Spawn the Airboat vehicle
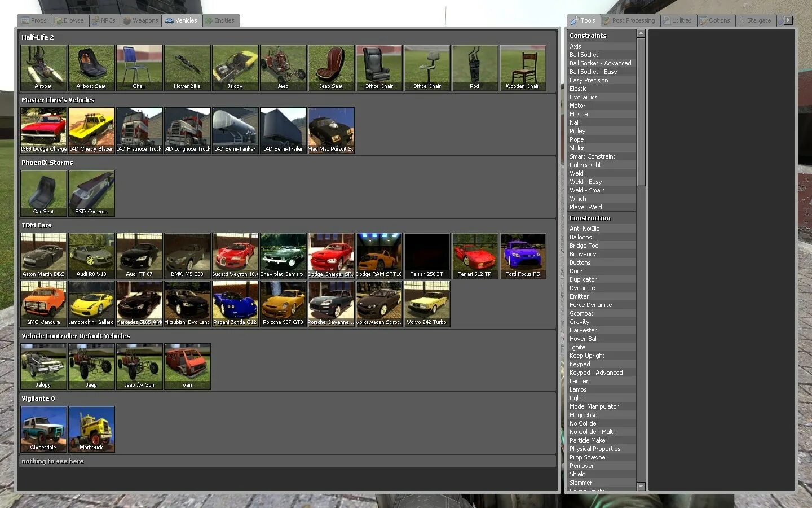The width and height of the screenshot is (812, 508). (x=43, y=68)
